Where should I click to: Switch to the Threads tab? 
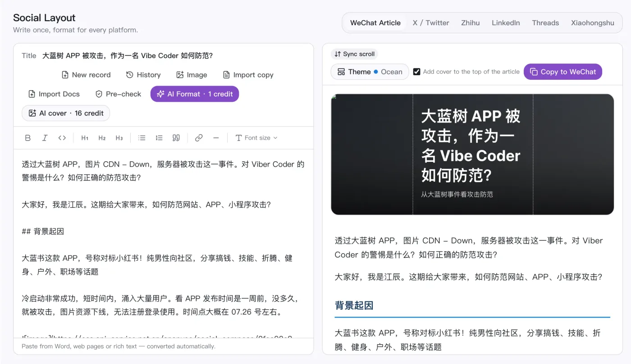click(x=545, y=23)
